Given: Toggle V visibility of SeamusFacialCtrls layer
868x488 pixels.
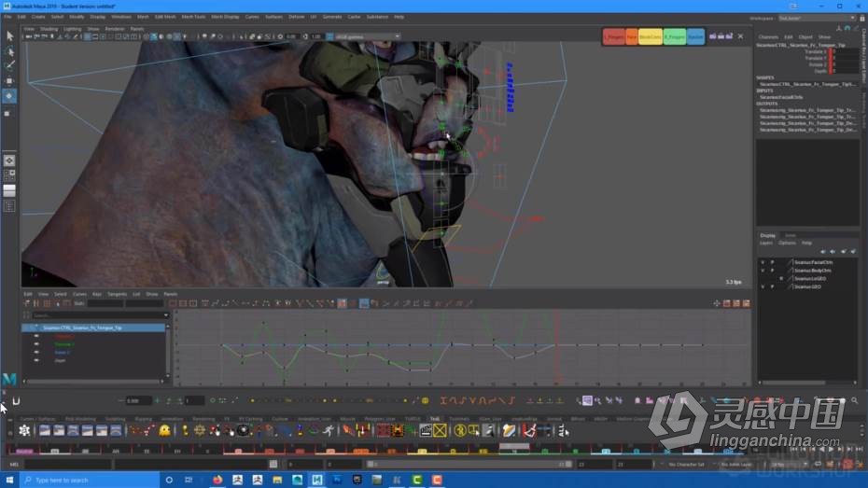Looking at the screenshot, I should tap(763, 262).
